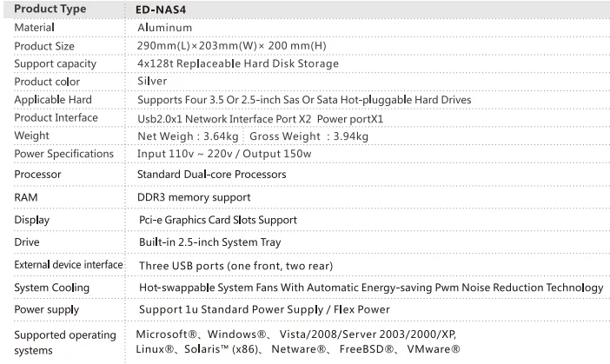Click the Product Type header cell
This screenshot has width=610, height=364.
coord(50,9)
